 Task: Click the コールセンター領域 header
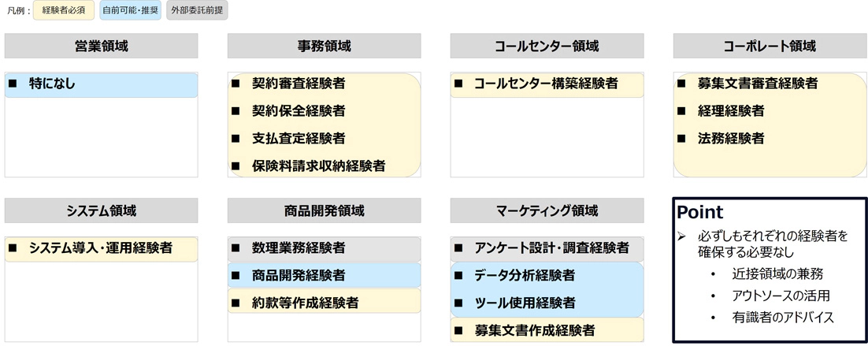click(x=547, y=47)
